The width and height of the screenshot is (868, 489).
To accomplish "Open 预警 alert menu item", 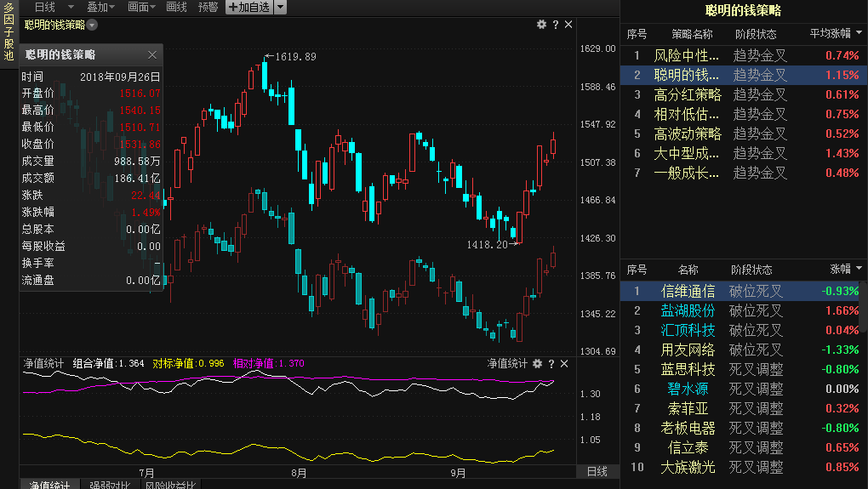I will pyautogui.click(x=208, y=7).
